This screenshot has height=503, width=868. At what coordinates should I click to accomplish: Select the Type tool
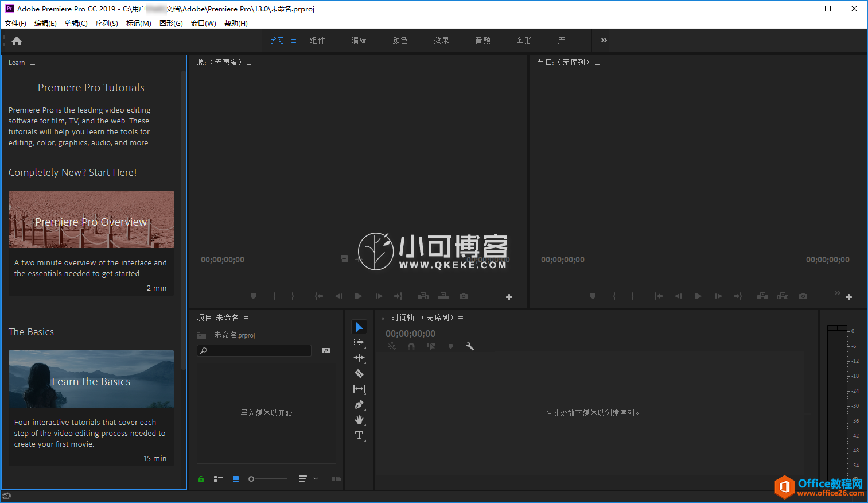click(x=359, y=435)
